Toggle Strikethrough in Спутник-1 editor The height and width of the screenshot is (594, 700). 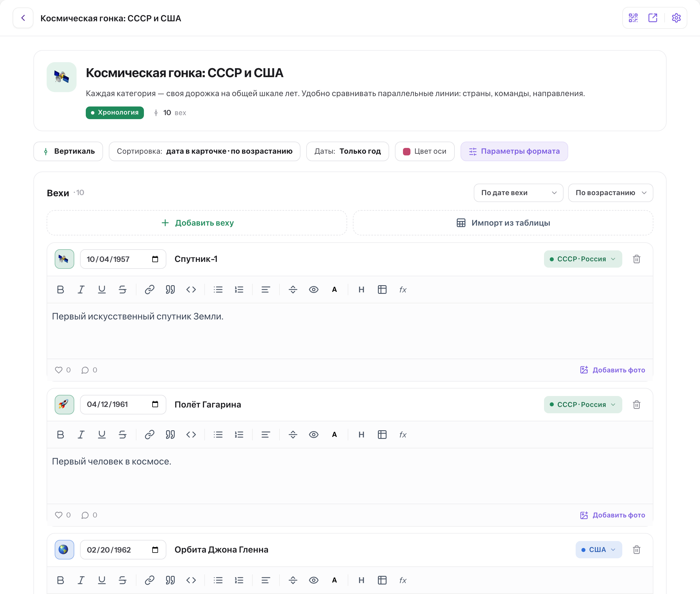coord(123,290)
